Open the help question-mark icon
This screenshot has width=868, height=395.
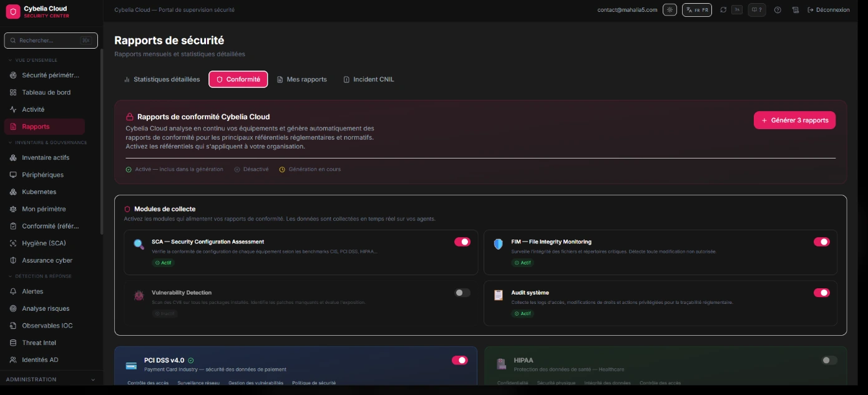coord(778,10)
